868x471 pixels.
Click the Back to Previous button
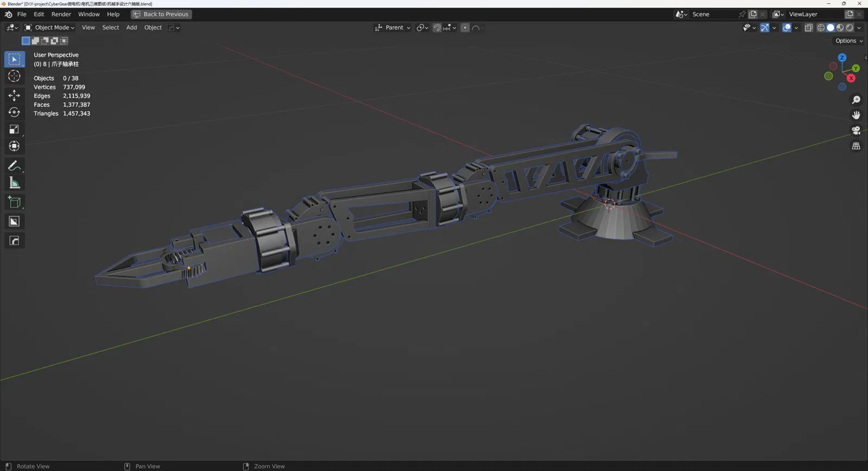click(161, 14)
